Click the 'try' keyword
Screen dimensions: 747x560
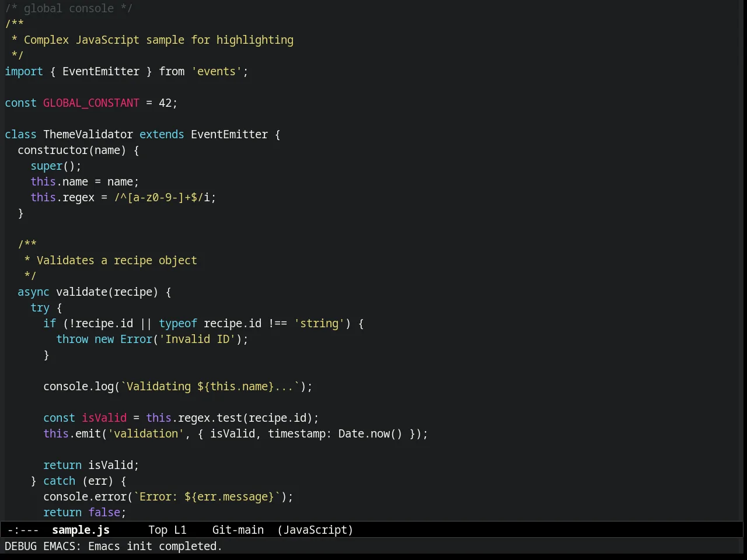pos(40,307)
